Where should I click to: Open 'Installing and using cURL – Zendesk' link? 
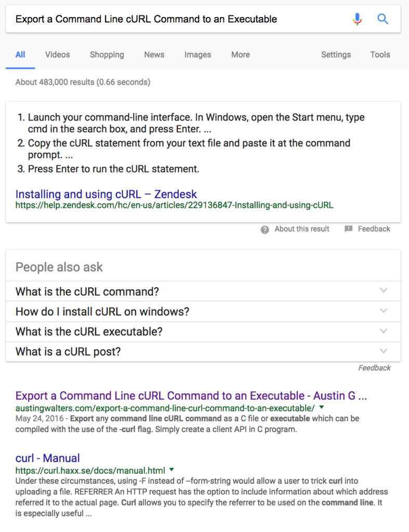pyautogui.click(x=106, y=194)
